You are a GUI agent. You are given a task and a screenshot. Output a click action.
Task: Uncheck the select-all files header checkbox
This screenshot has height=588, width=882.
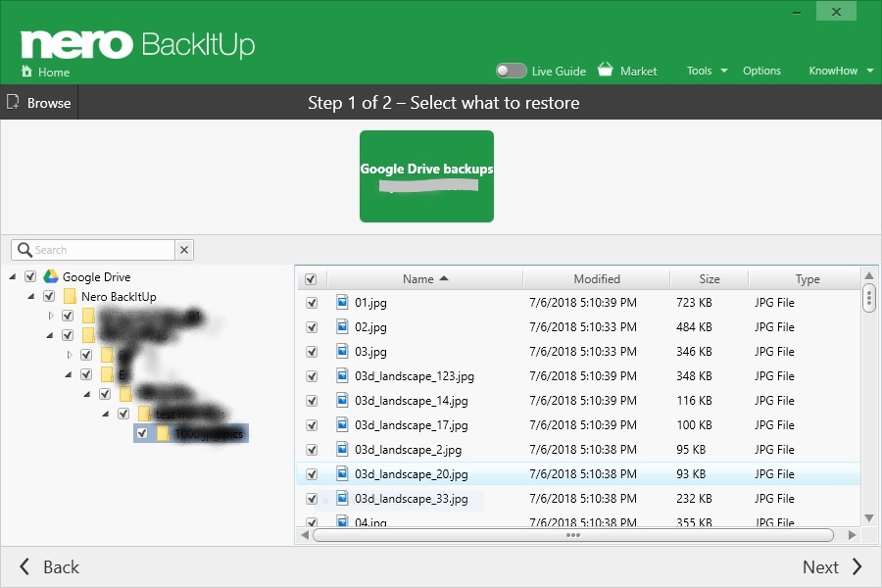point(311,279)
